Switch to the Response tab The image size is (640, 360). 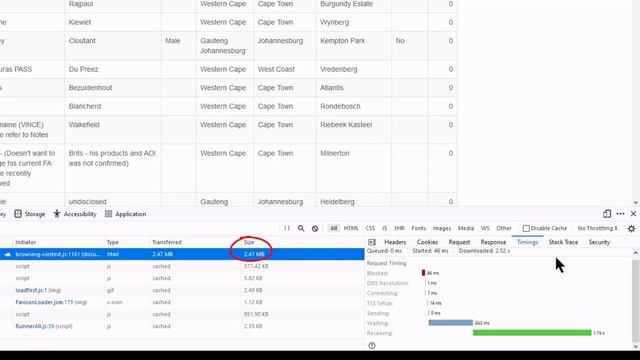point(493,242)
